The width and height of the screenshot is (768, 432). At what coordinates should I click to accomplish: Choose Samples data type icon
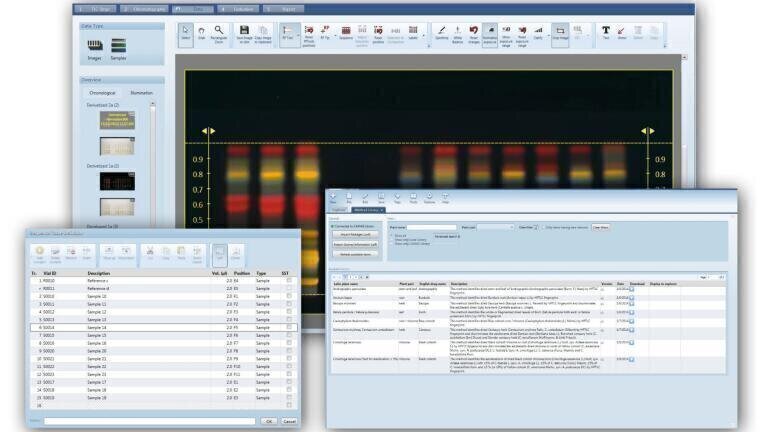coord(118,50)
